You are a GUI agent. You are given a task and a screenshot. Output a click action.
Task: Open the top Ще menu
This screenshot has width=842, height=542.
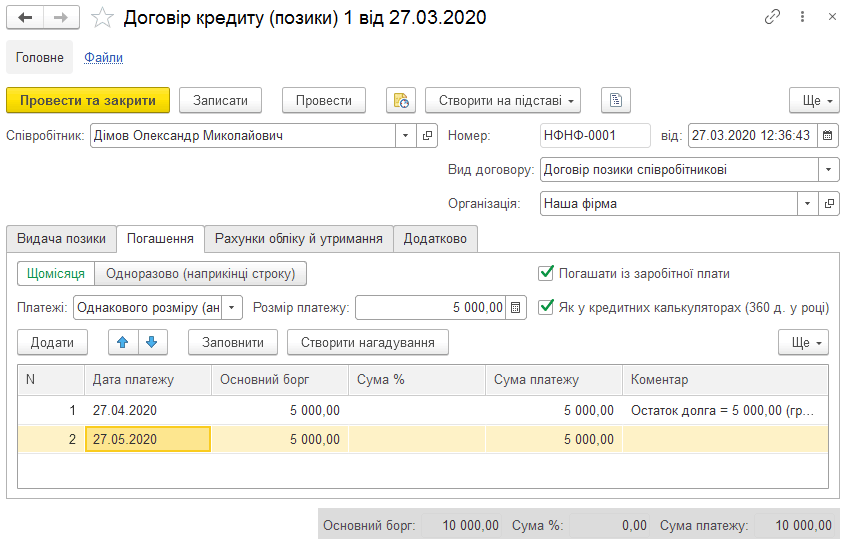pyautogui.click(x=814, y=100)
